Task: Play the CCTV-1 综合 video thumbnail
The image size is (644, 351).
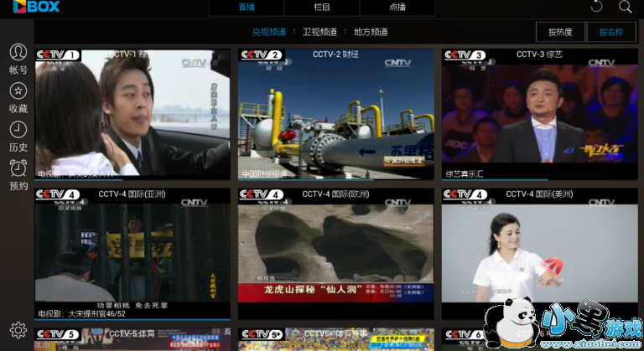Action: 132,115
